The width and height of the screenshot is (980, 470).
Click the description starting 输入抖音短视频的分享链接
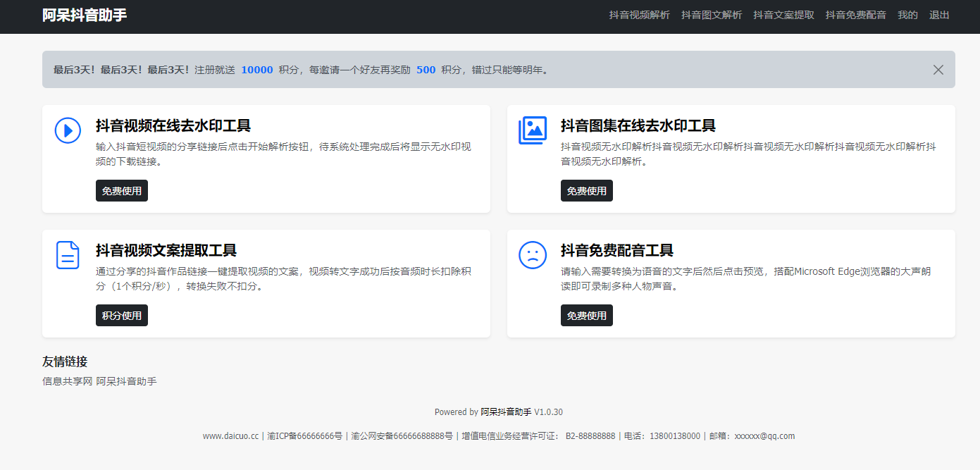tap(283, 154)
